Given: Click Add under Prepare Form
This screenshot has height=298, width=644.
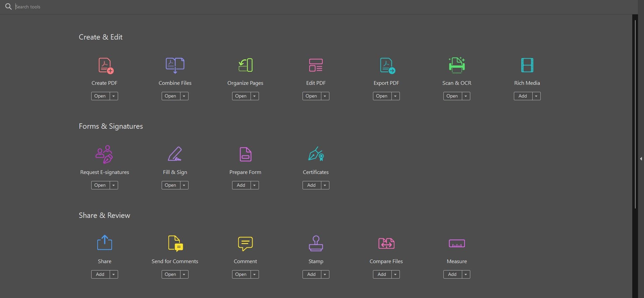Looking at the screenshot, I should (x=241, y=185).
